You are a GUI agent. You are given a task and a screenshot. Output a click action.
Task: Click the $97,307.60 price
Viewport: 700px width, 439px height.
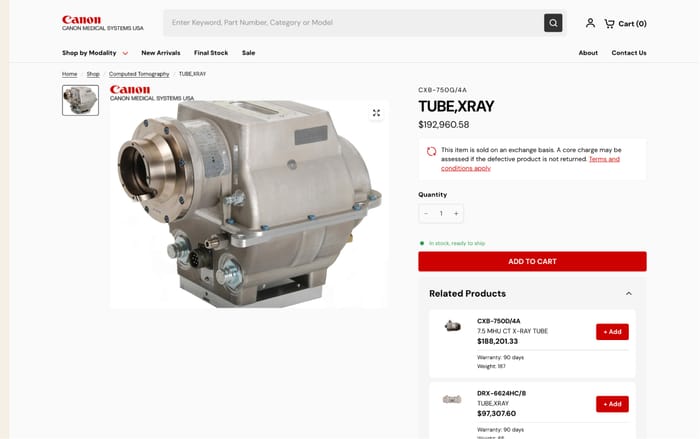pos(496,414)
